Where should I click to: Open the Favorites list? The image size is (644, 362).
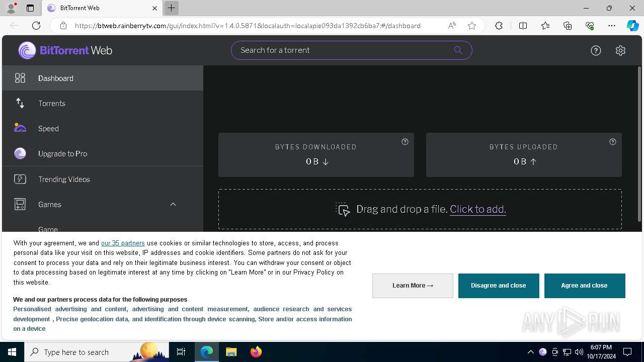[x=545, y=26]
